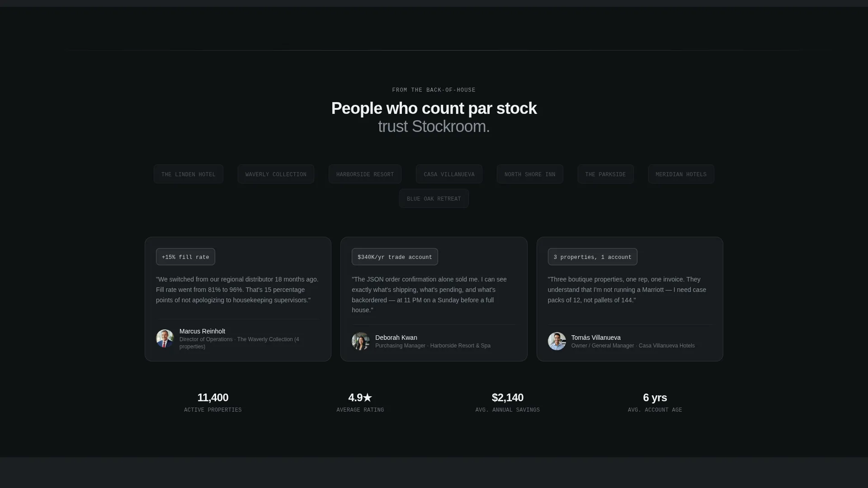Click Tomás Villanueva's avatar photo
Viewport: 868px width, 488px height.
557,341
